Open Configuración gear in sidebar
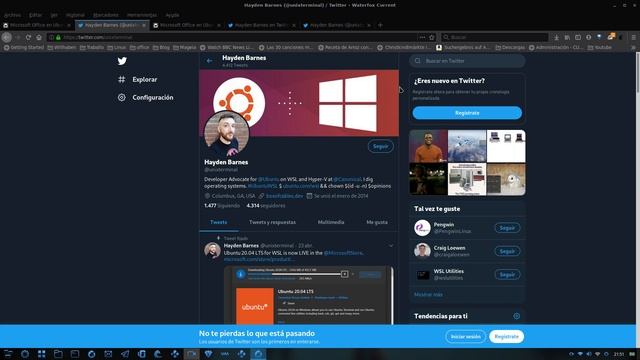The image size is (640, 360). click(145, 97)
